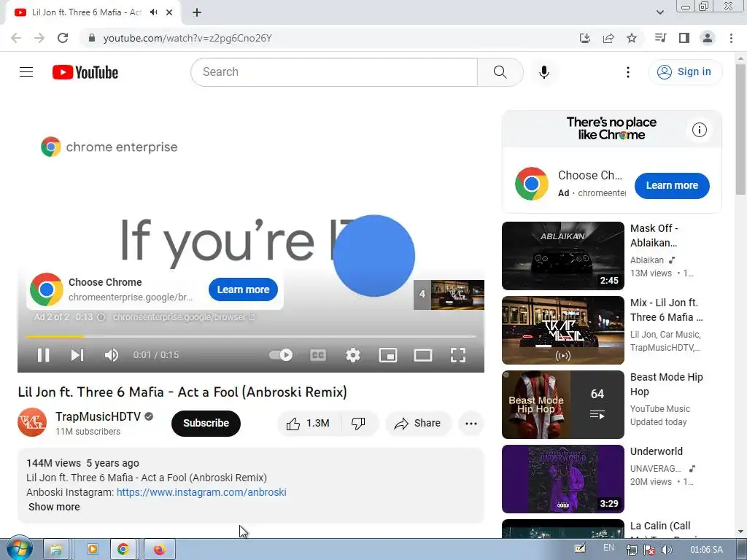This screenshot has height=560, width=747.
Task: Open YouTube settings three-dot menu
Action: [628, 72]
